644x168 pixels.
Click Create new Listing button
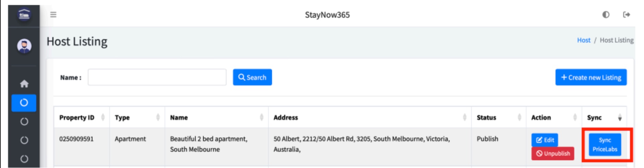pyautogui.click(x=591, y=77)
